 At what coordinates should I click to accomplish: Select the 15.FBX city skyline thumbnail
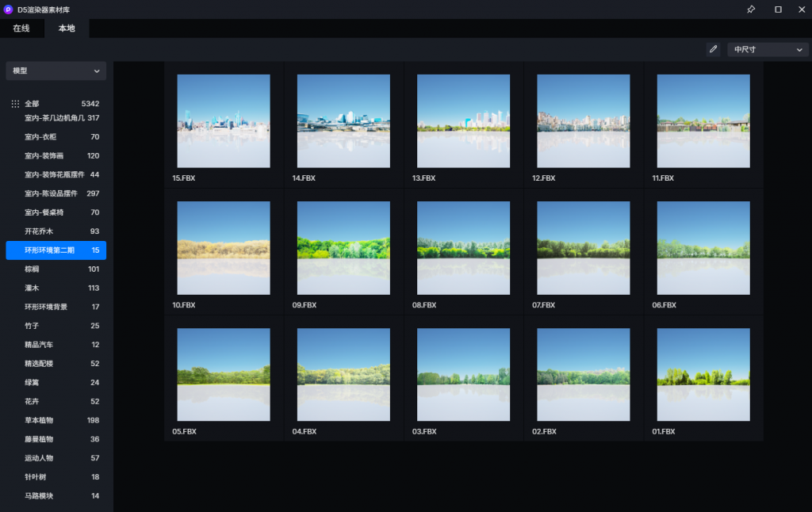click(x=224, y=121)
